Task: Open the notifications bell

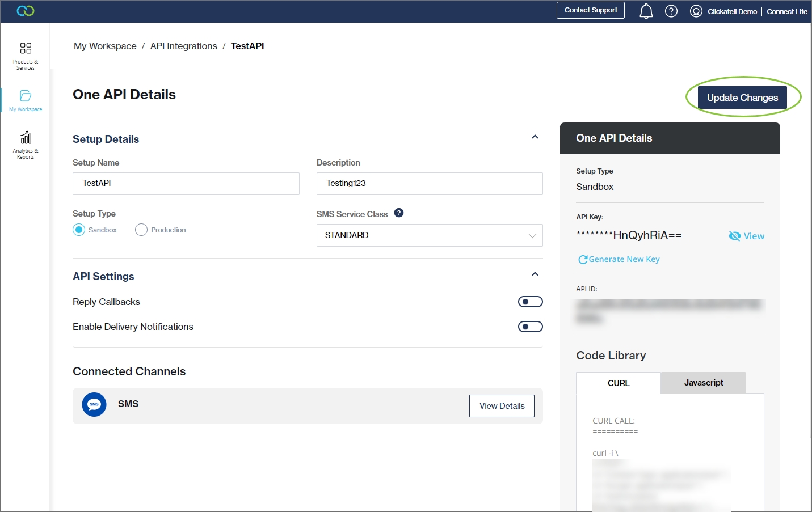Action: [646, 11]
